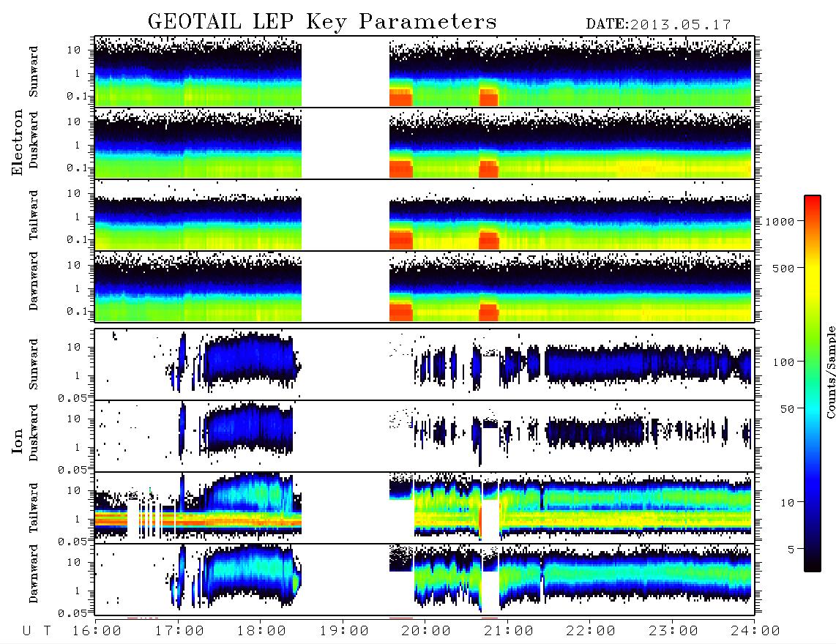Click the '20:00' time tick label

pyautogui.click(x=425, y=632)
